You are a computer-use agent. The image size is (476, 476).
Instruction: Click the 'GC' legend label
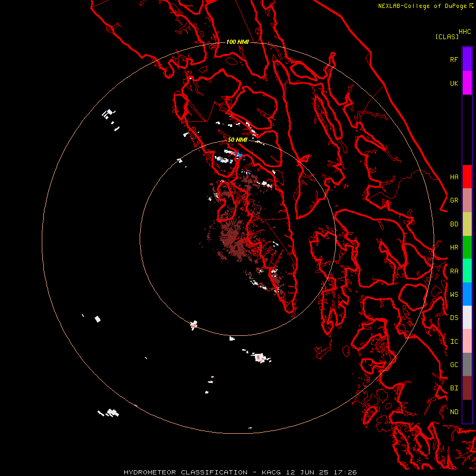click(454, 365)
